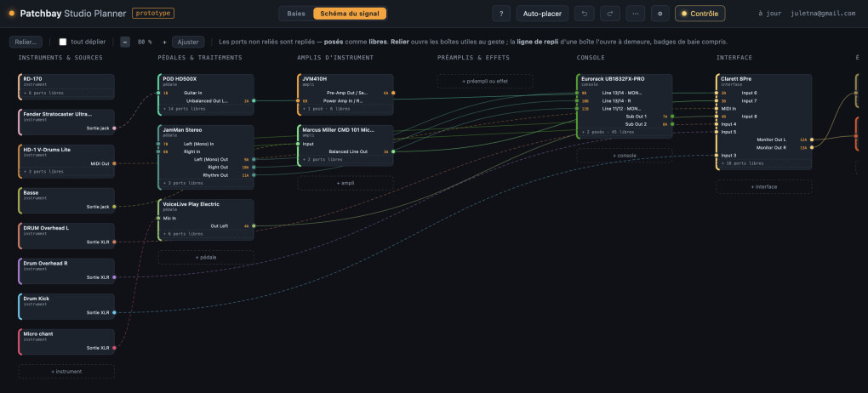868x393 pixels.
Task: Click the redo arrow icon
Action: click(609, 14)
